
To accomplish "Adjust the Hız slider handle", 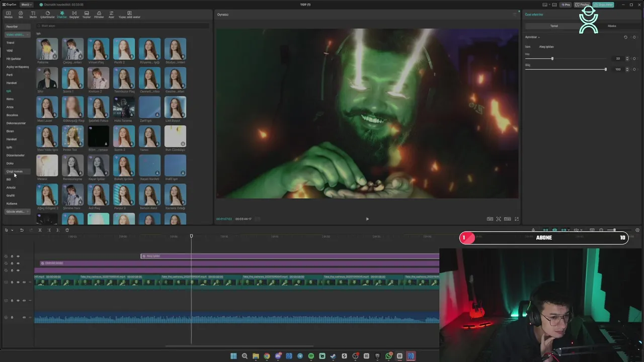I will tap(552, 58).
